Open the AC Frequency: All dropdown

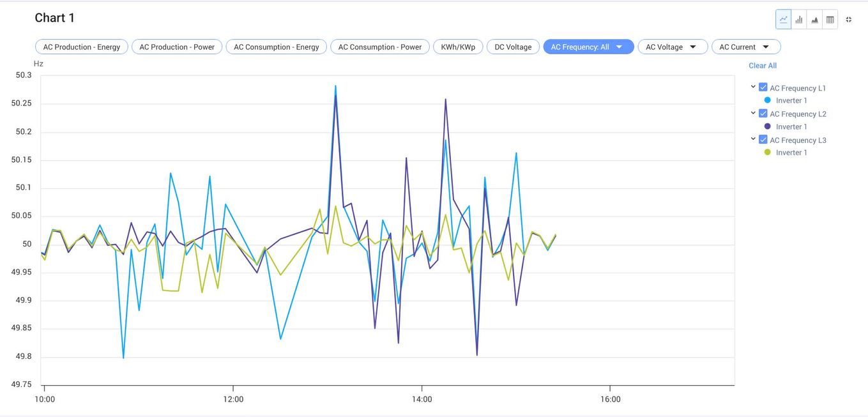coord(588,47)
